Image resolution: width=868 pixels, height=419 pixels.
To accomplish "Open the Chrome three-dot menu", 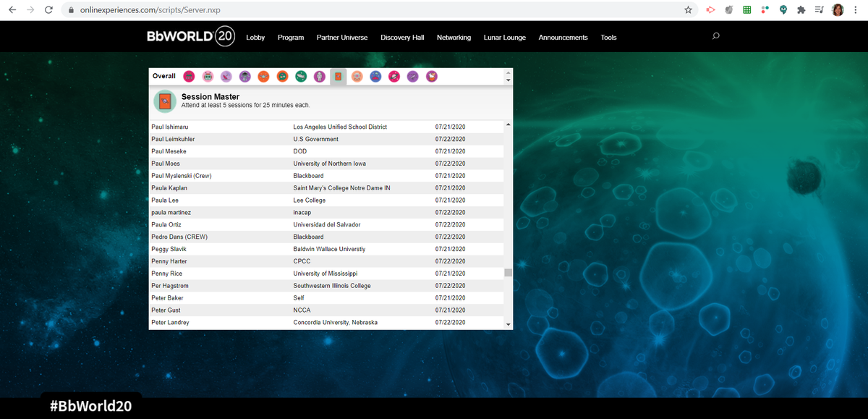I will (855, 10).
